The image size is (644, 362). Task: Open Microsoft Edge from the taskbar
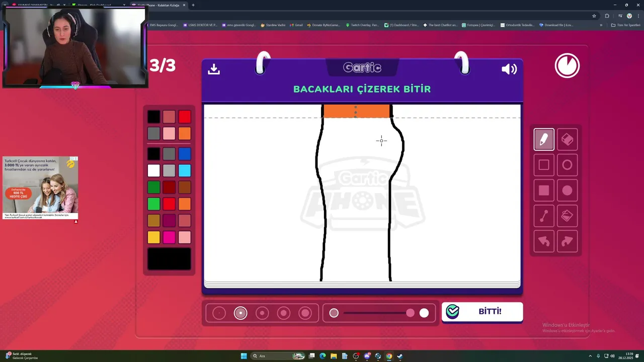coord(323,356)
